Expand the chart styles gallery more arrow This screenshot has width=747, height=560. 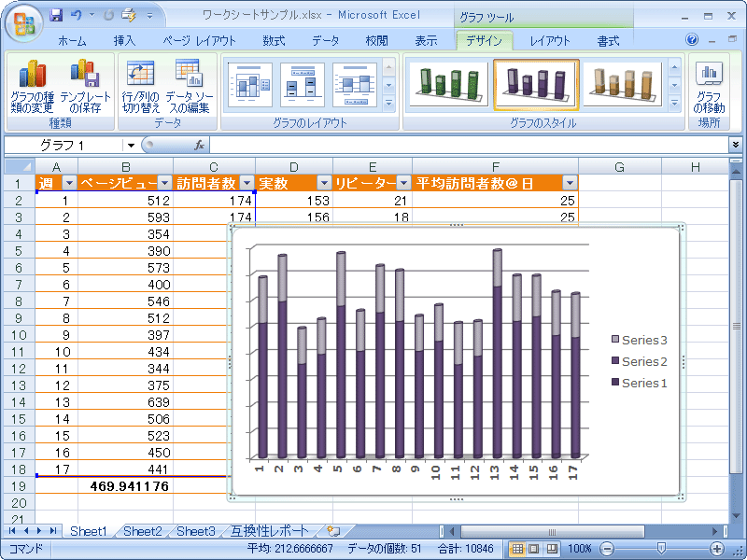(675, 102)
